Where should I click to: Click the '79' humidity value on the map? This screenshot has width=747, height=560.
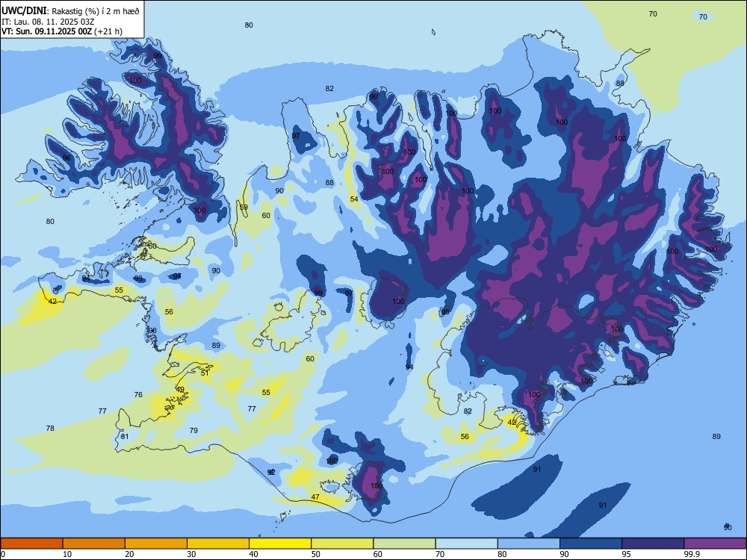click(193, 431)
